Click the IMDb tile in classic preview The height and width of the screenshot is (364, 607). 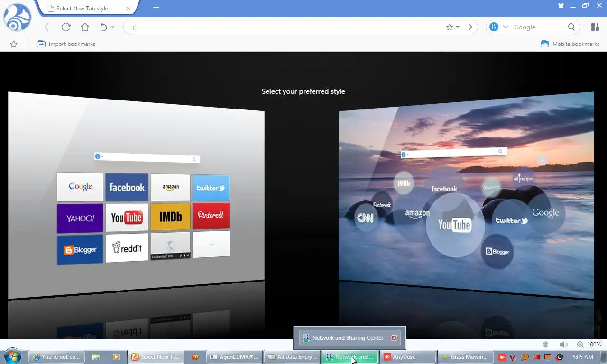pyautogui.click(x=170, y=217)
